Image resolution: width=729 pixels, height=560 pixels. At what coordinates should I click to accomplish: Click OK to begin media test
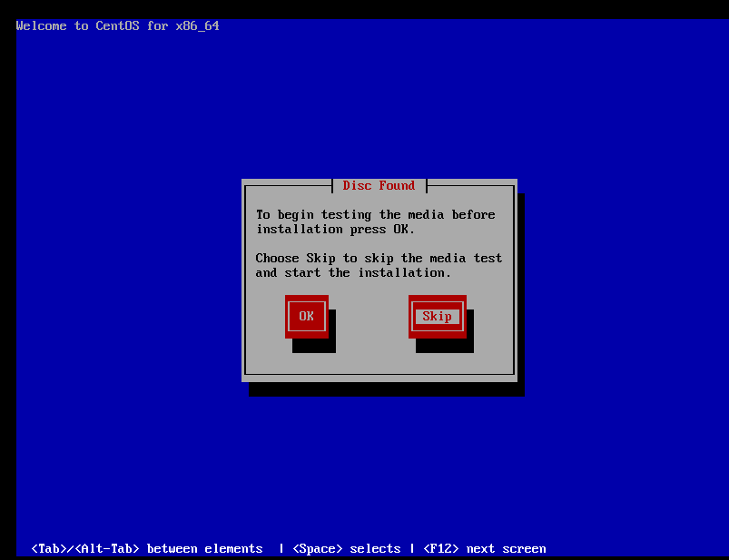[x=307, y=317]
